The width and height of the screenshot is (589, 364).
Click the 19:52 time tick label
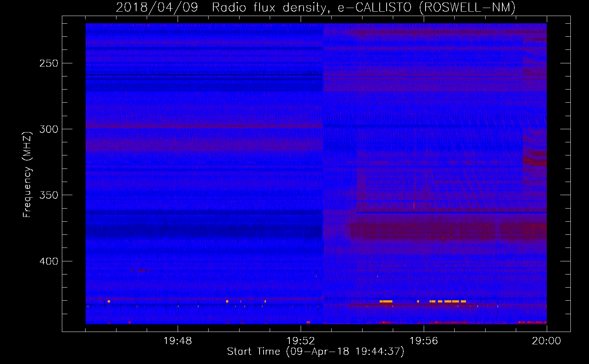click(x=301, y=341)
